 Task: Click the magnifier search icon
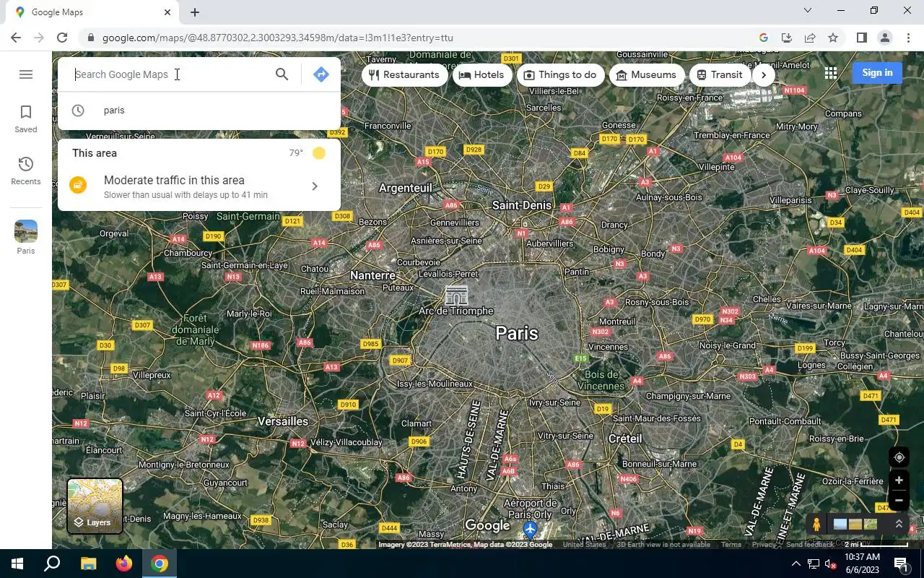click(x=282, y=74)
